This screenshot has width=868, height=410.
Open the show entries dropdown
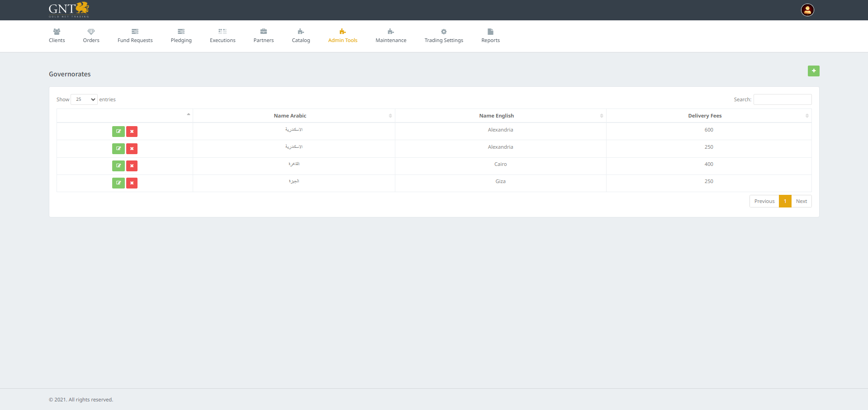[x=84, y=99]
